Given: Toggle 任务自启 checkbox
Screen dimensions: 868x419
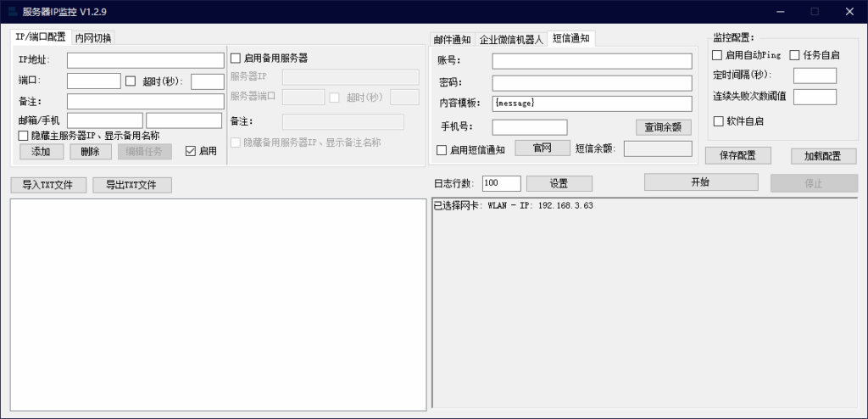Looking at the screenshot, I should [794, 55].
